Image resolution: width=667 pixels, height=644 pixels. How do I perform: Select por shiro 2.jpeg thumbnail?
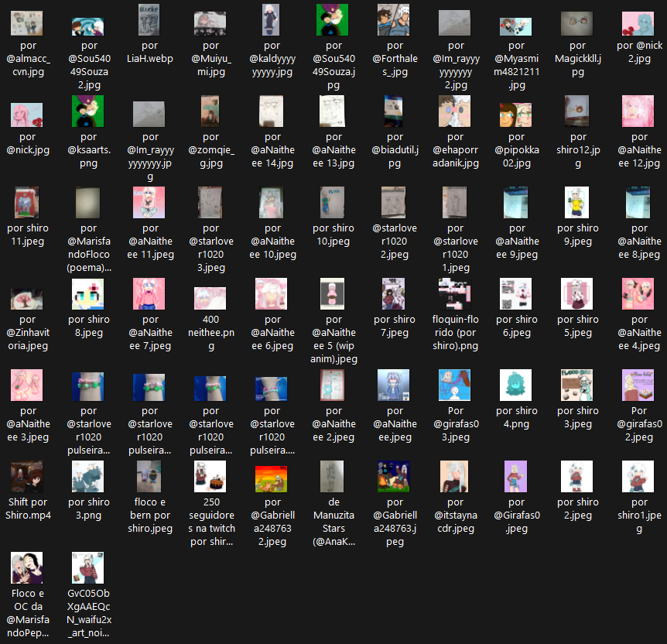pyautogui.click(x=576, y=477)
